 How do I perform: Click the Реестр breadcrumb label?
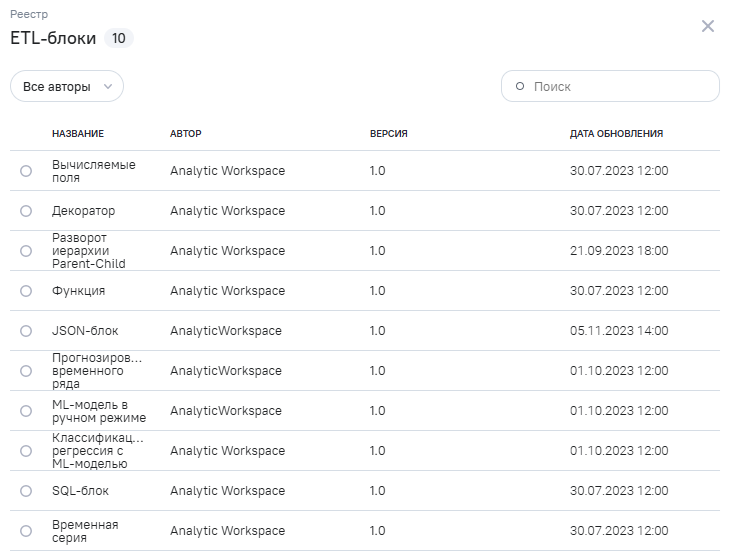tap(29, 15)
